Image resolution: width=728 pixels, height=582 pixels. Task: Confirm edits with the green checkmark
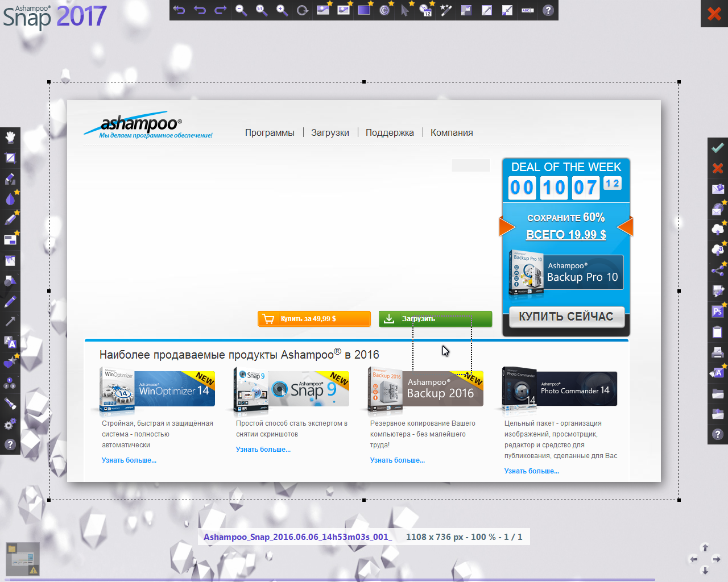[x=717, y=148]
